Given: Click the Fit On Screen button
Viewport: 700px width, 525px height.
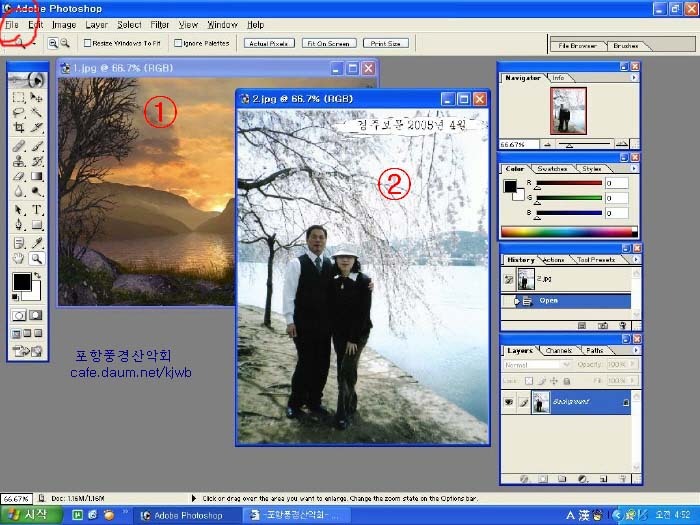Looking at the screenshot, I should [329, 43].
